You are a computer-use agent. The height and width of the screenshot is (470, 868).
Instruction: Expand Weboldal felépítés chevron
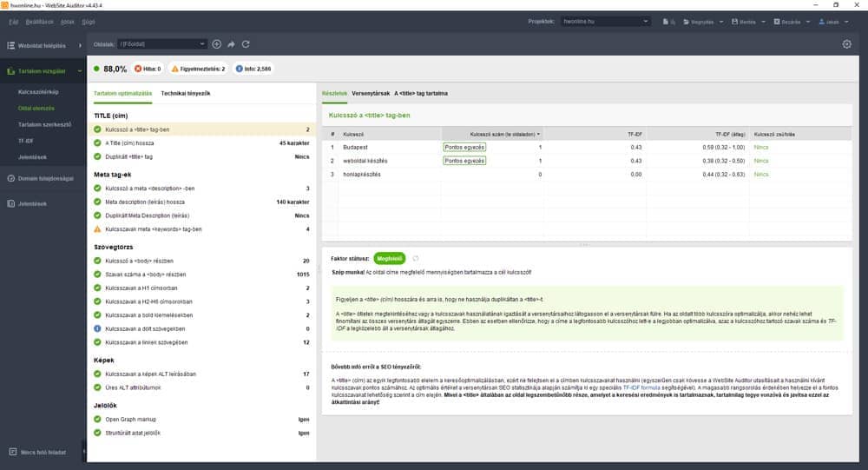(x=80, y=45)
